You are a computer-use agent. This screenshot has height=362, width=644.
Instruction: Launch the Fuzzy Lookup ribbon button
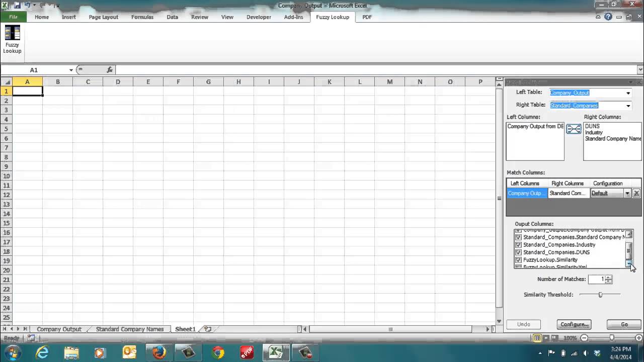pyautogui.click(x=12, y=40)
